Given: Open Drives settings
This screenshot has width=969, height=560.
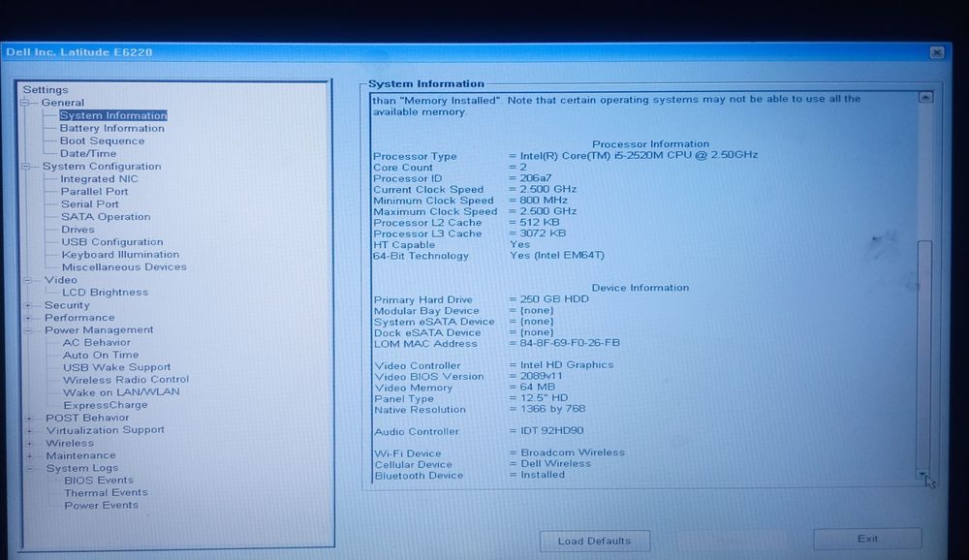Looking at the screenshot, I should click(78, 230).
